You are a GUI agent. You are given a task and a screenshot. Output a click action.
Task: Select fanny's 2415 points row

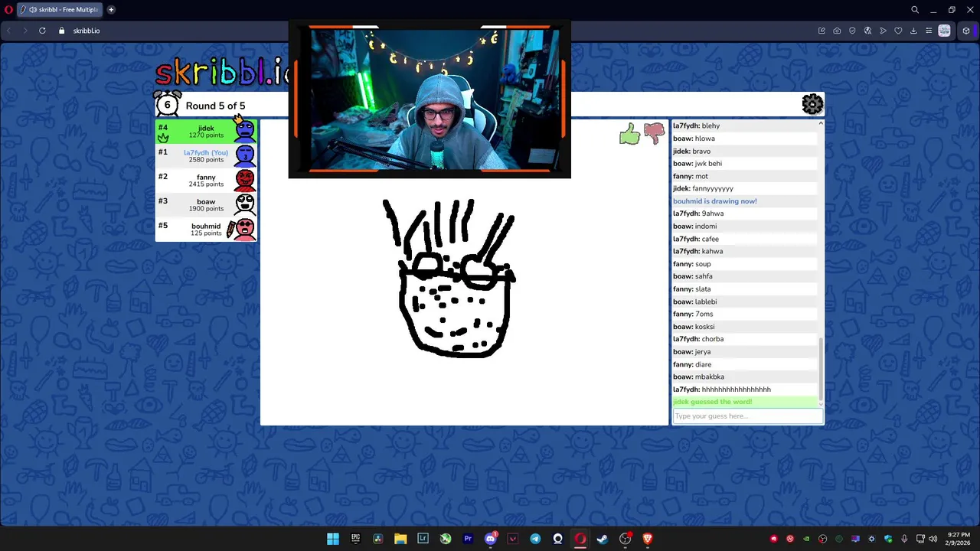click(x=206, y=180)
